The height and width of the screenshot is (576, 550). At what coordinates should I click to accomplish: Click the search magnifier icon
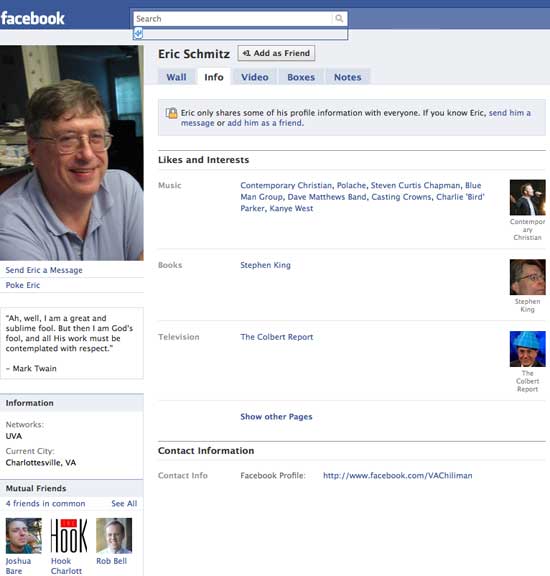point(339,18)
